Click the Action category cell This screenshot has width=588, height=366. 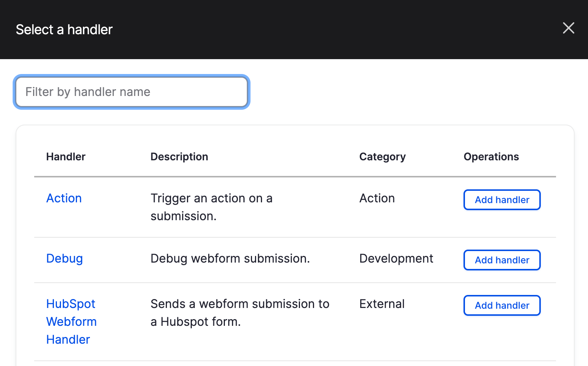[377, 198]
